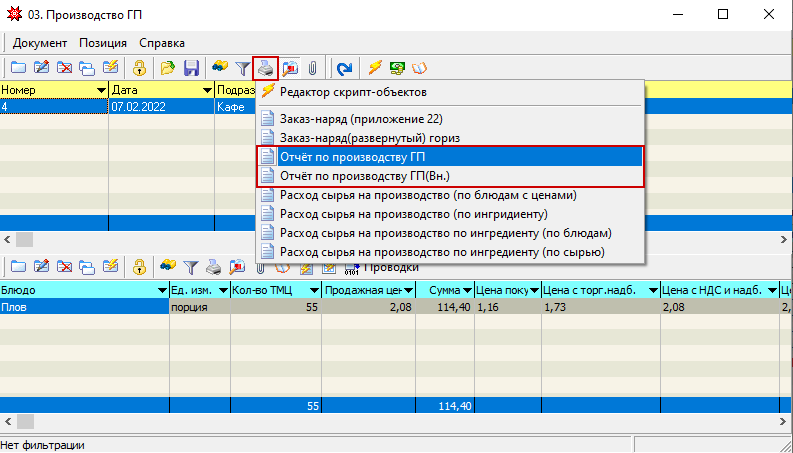Viewport: 793px width, 453px height.
Task: Open the Документ menu
Action: coord(40,43)
